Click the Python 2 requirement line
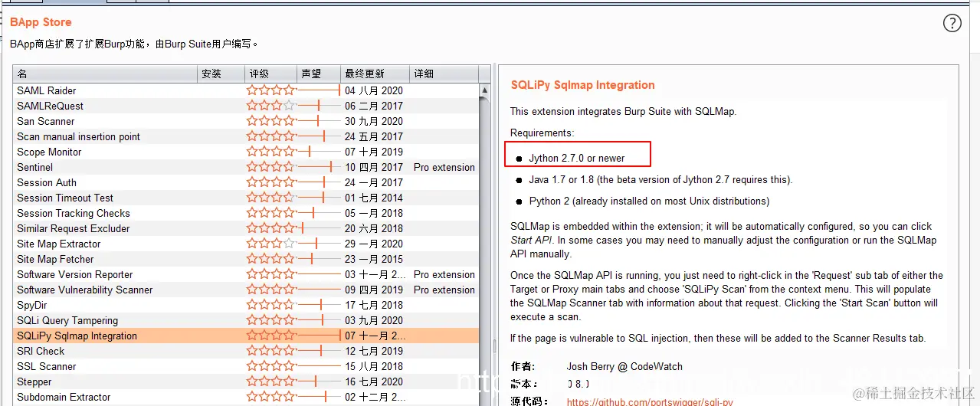The image size is (980, 406). [649, 201]
